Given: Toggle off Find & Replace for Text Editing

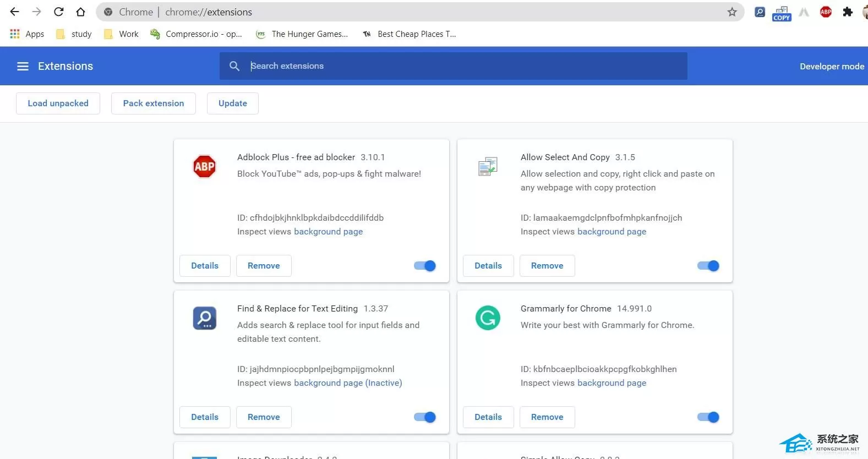Looking at the screenshot, I should 425,417.
